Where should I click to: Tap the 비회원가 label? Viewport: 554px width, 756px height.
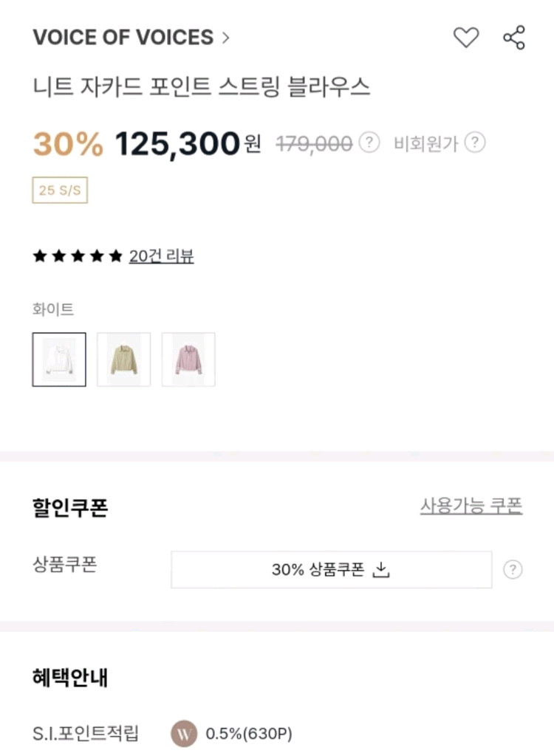pos(425,142)
